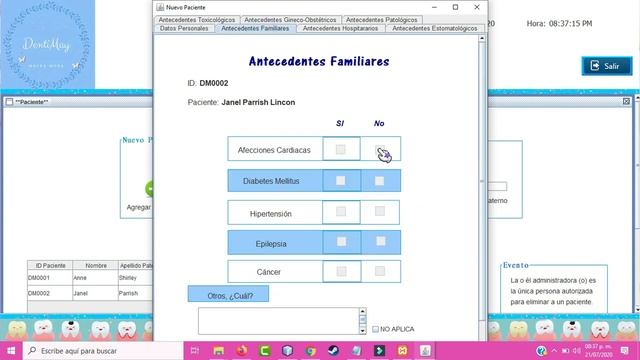Click the Otros text area
The width and height of the screenshot is (640, 360).
tap(279, 321)
